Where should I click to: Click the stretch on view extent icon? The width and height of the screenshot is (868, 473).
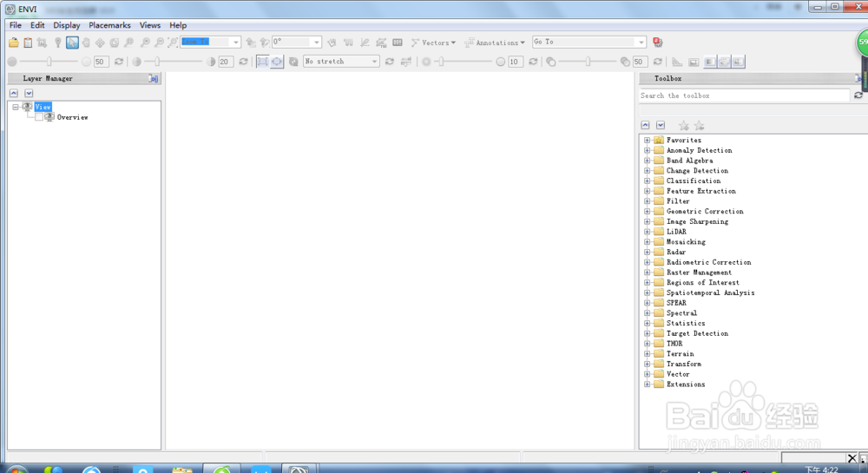pos(262,62)
